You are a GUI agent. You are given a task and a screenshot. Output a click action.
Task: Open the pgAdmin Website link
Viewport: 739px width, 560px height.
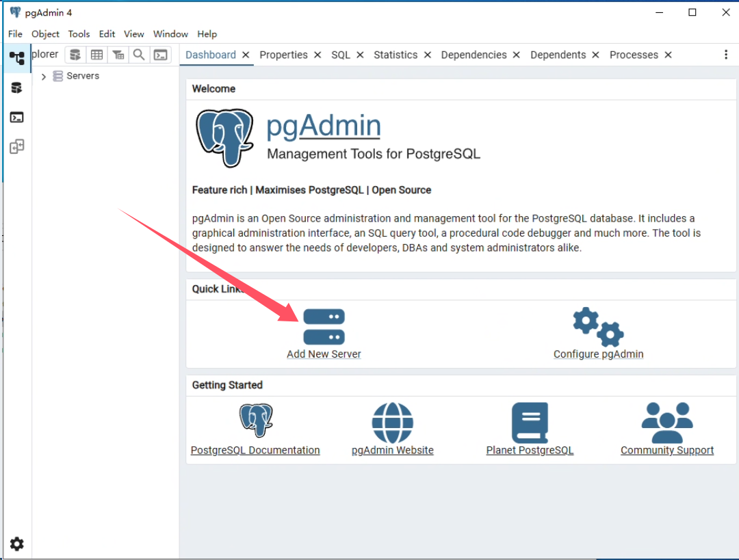[x=393, y=451]
